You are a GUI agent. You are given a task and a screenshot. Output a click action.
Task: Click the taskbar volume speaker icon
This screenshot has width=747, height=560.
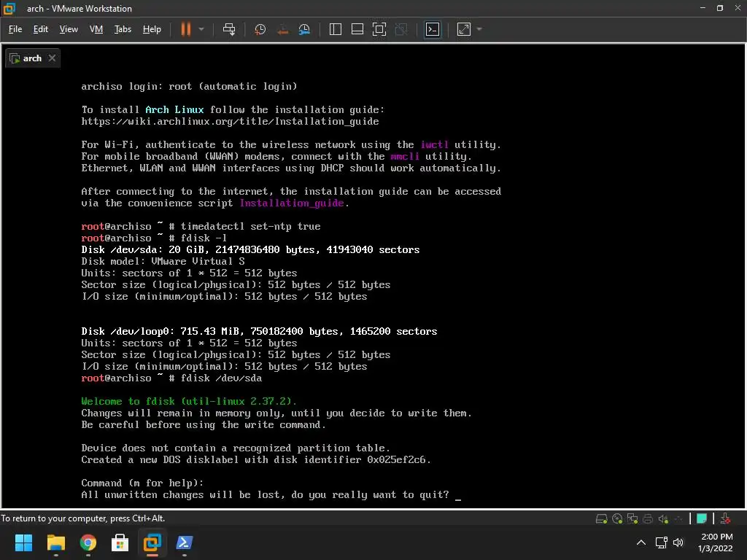(678, 542)
